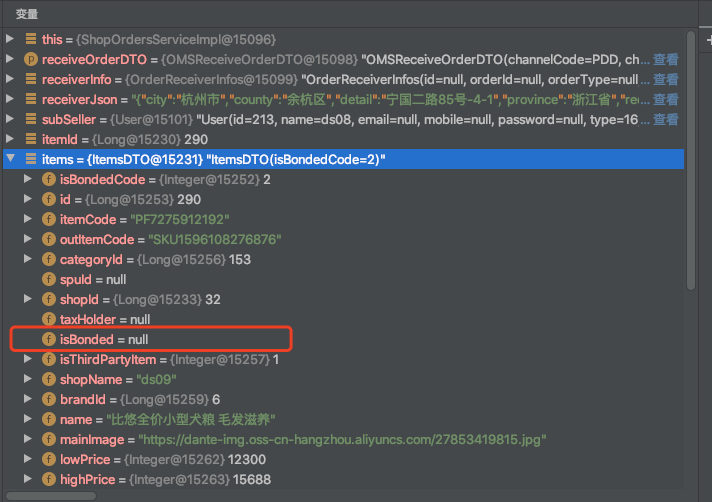Click the parameter icon next to receiveOrderDTO
This screenshot has width=712, height=502.
tap(31, 60)
